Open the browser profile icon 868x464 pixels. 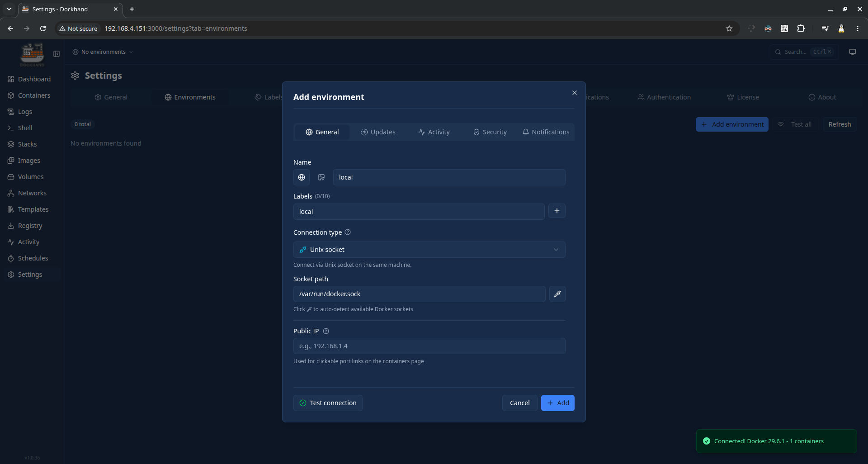coord(841,28)
